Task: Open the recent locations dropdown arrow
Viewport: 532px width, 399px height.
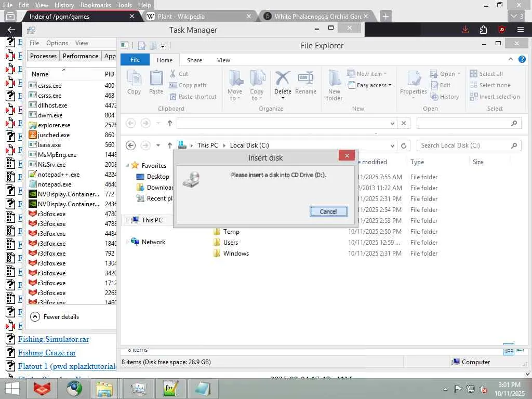Action: (x=158, y=145)
